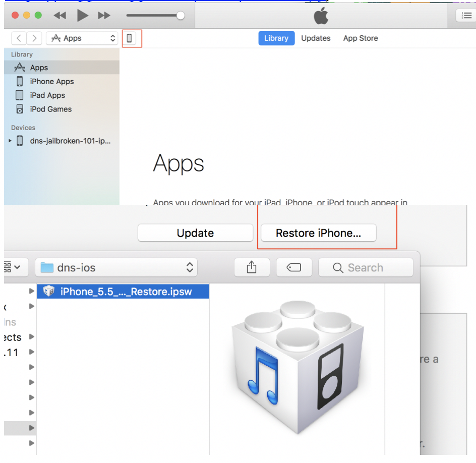This screenshot has width=476, height=463.
Task: Expand the folder row ending in '.11'
Action: click(32, 352)
